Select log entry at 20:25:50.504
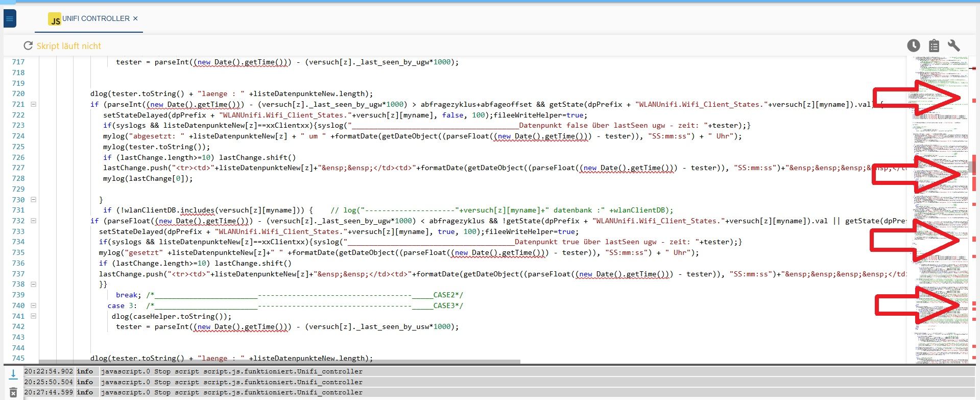Image resolution: width=980 pixels, height=400 pixels. (x=499, y=382)
